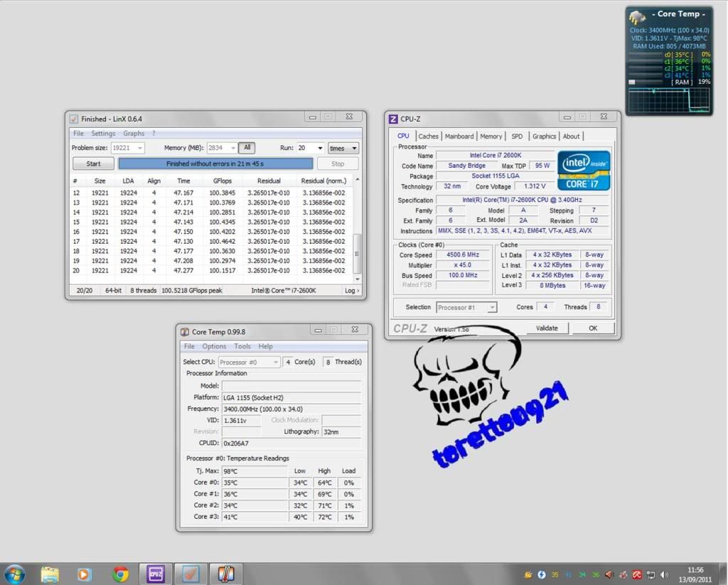Click the Windows Start orb

pyautogui.click(x=15, y=574)
